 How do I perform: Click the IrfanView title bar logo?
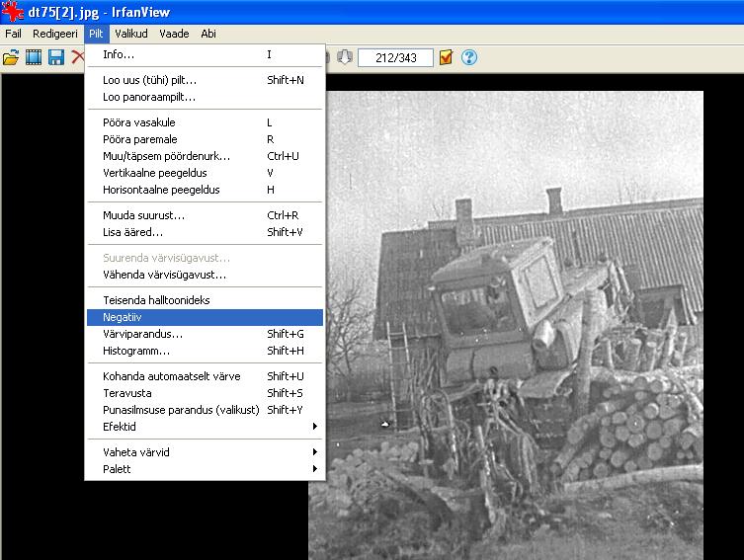12,11
